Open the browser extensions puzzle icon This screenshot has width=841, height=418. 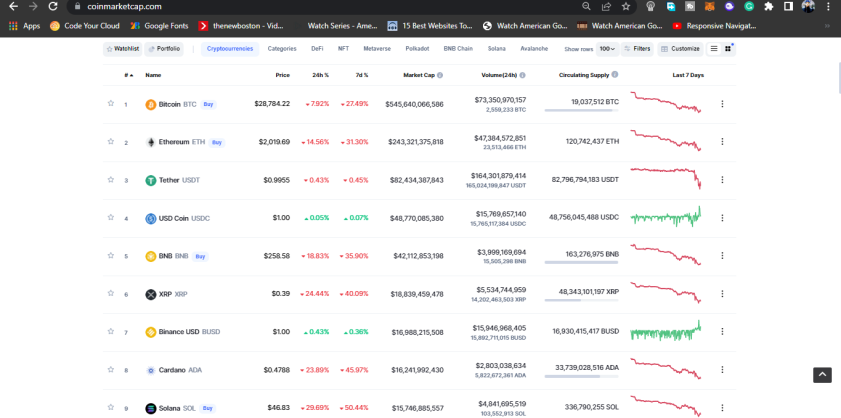click(769, 6)
